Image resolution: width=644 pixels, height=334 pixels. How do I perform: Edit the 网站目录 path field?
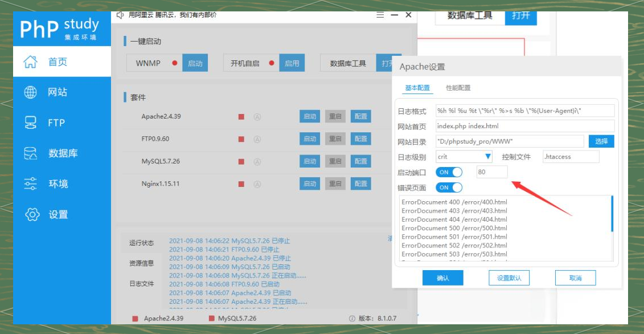click(x=510, y=141)
